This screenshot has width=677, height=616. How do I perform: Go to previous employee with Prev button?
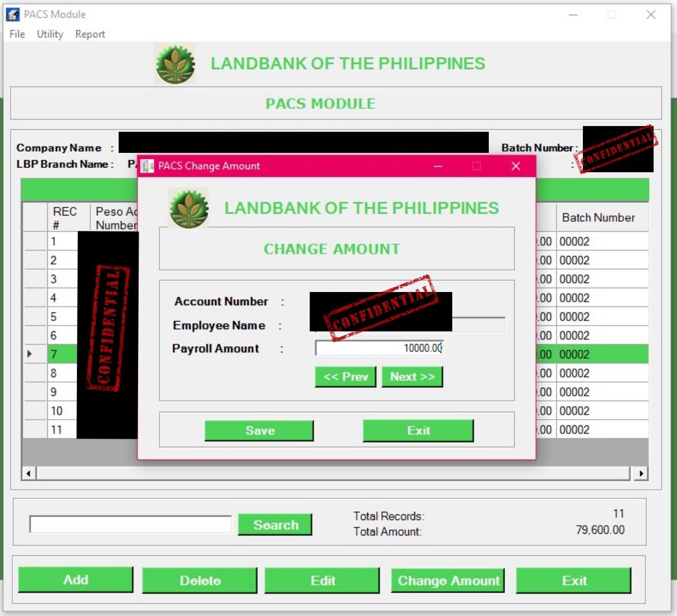point(346,377)
